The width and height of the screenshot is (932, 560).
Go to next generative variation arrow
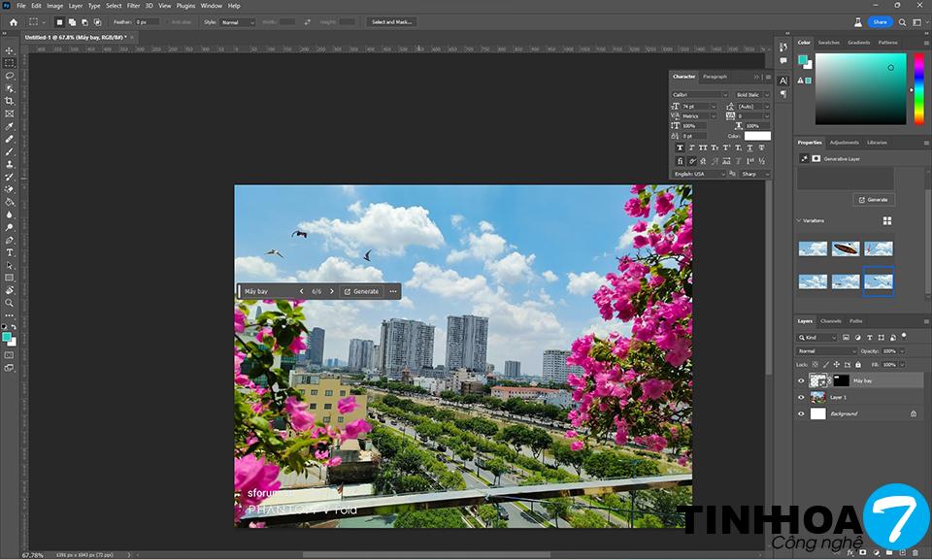click(x=332, y=291)
